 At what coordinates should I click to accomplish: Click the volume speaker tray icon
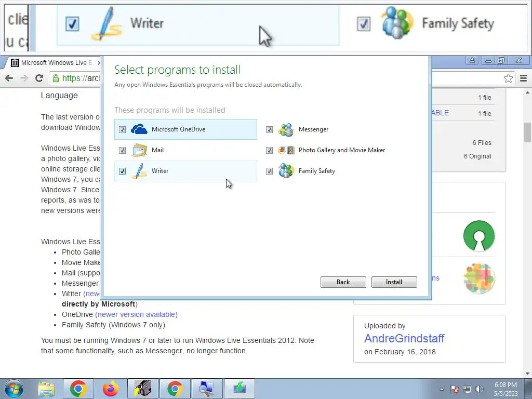click(480, 389)
